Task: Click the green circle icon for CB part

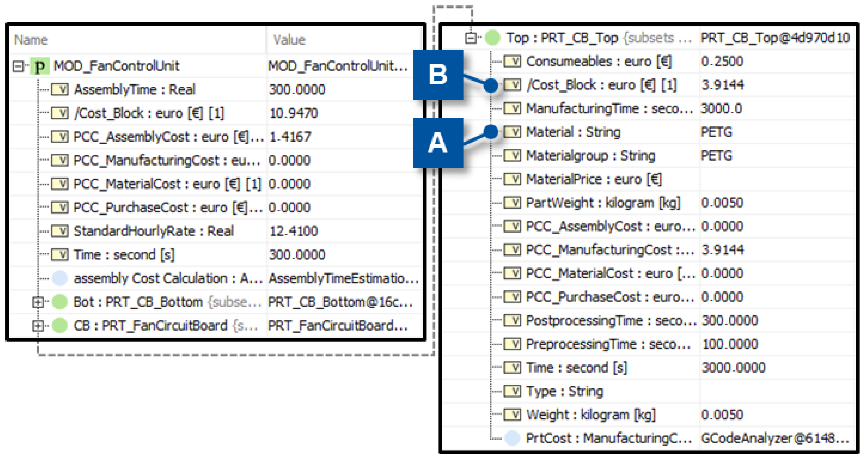Action: click(60, 326)
